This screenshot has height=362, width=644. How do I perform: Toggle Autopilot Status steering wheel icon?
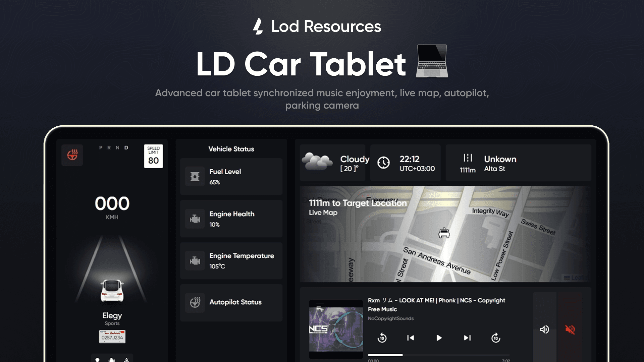click(195, 302)
